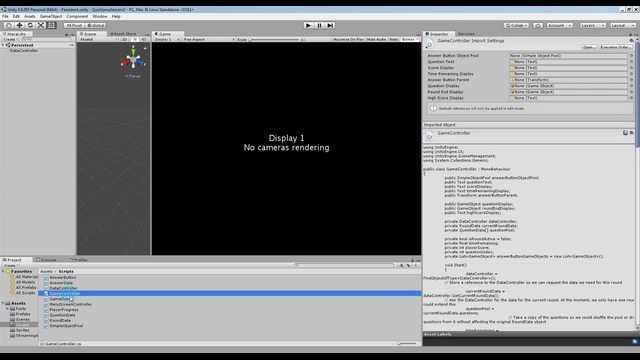Switch to the Asset Store tab
Image resolution: width=640 pixels, height=360 pixels.
[x=123, y=34]
